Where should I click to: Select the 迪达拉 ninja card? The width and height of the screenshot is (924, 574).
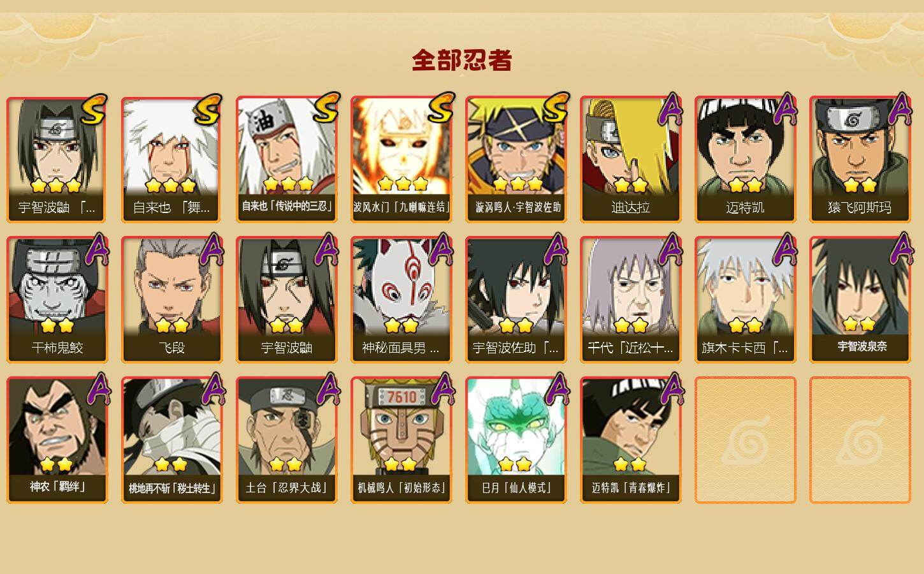coord(630,159)
